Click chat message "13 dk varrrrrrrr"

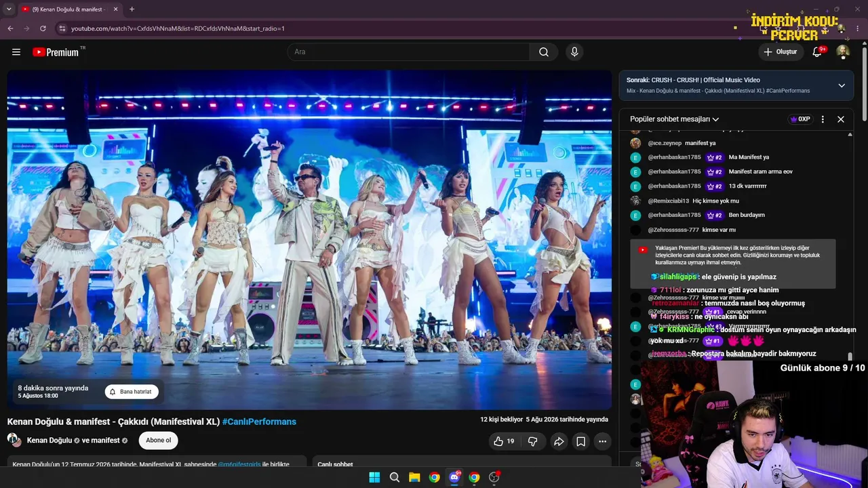click(748, 186)
